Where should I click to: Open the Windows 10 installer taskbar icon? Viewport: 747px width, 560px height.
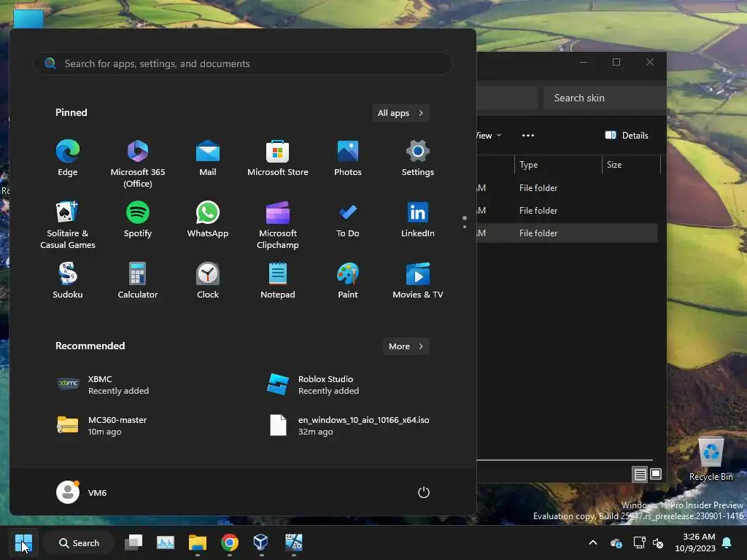point(294,542)
